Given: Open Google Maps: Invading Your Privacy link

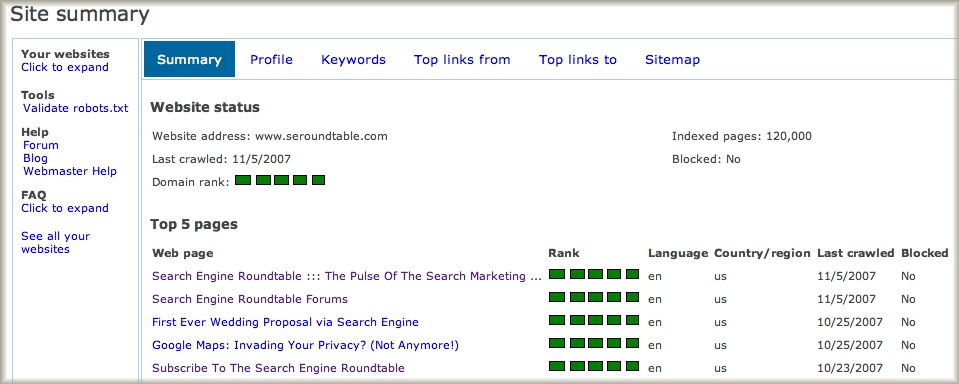Looking at the screenshot, I should [305, 345].
